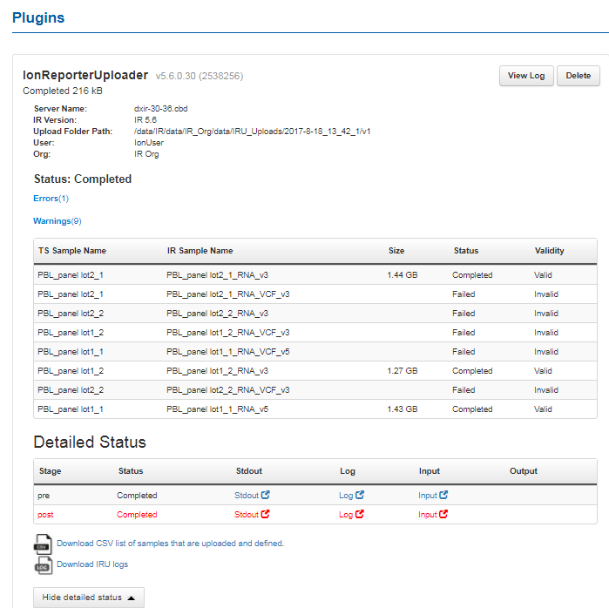Screen dimensions: 609x608
Task: Click the IRU logs file icon
Action: click(x=43, y=565)
